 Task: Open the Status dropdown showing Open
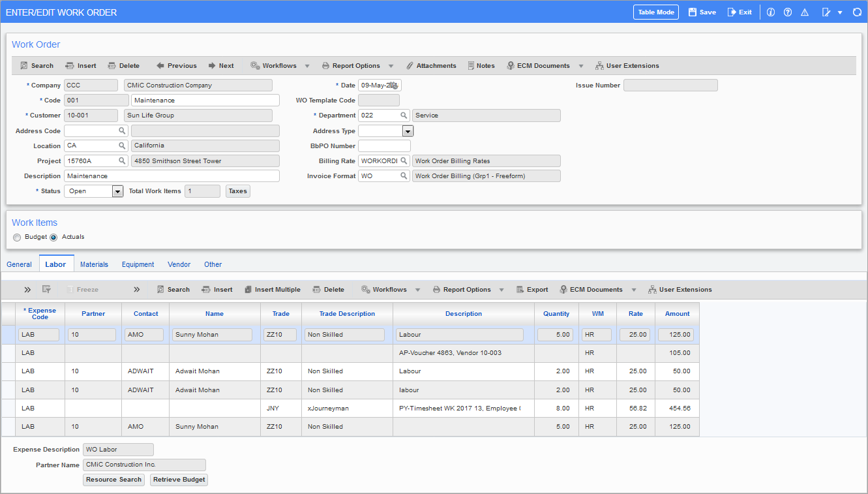pos(117,191)
